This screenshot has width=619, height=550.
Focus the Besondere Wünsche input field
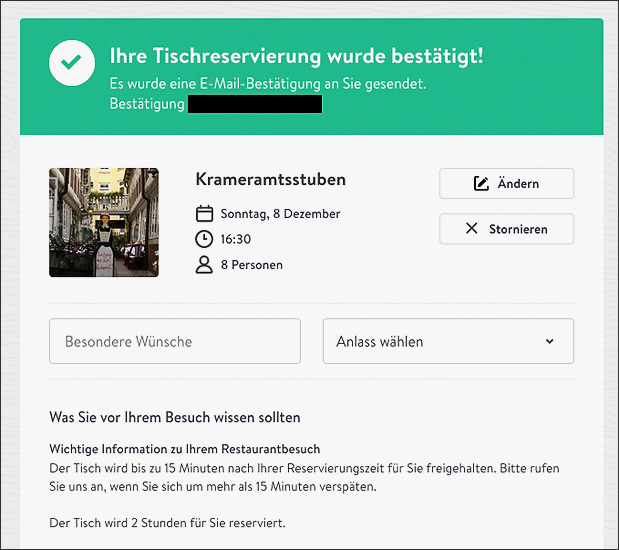(174, 341)
